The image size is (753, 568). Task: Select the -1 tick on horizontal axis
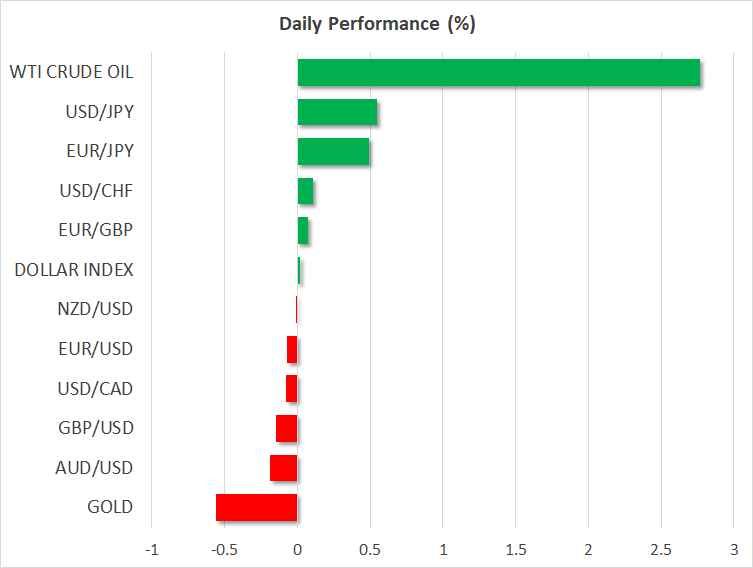point(152,550)
